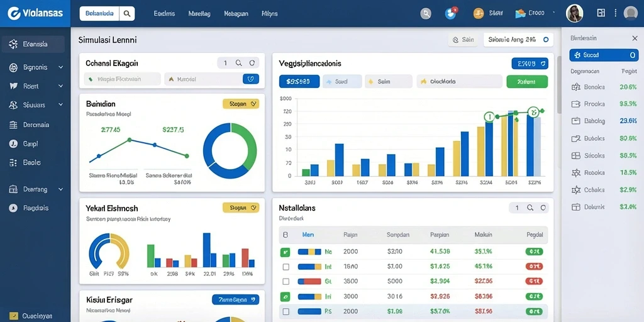644x322 pixels.
Task: Click the blue $9,S986 filter button
Action: pyautogui.click(x=299, y=82)
